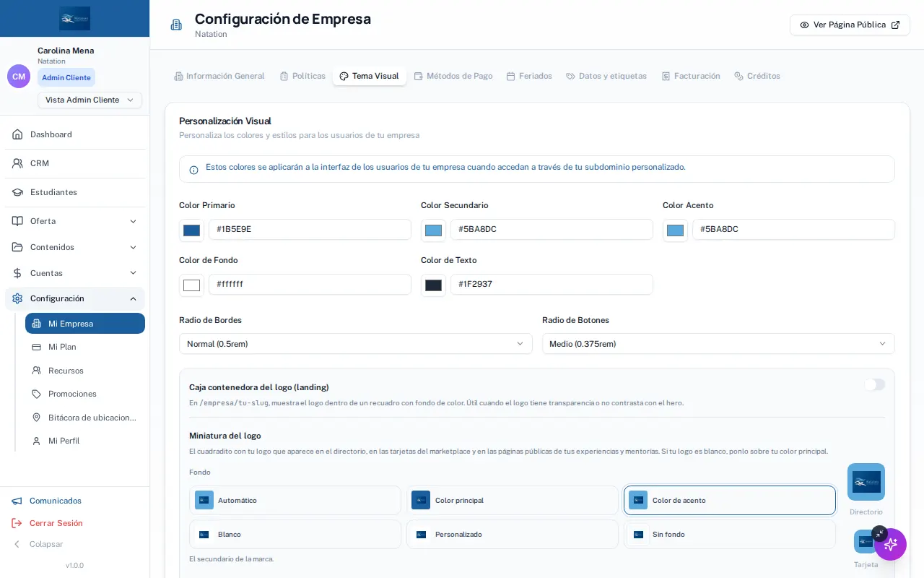Open the Créditos tab
This screenshot has width=924, height=578.
click(x=757, y=76)
